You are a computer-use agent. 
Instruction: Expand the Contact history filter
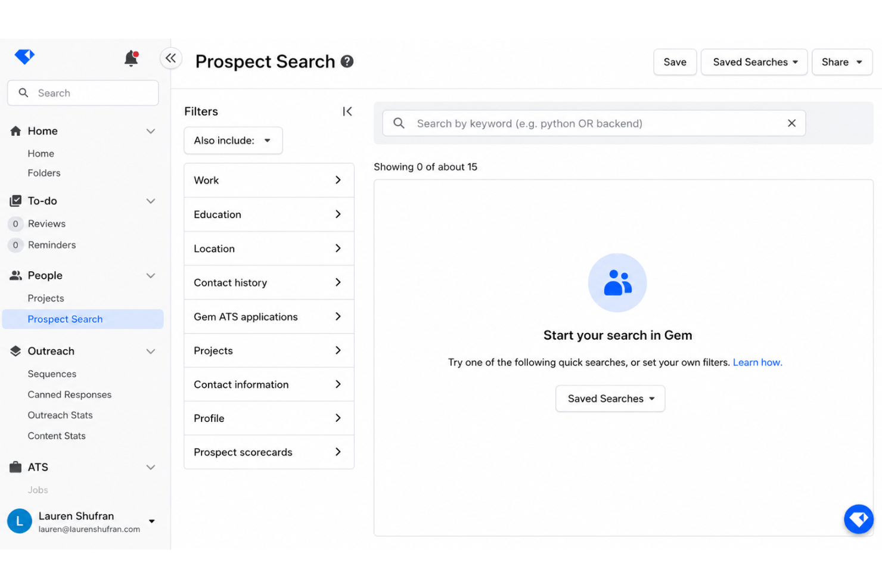pyautogui.click(x=269, y=282)
